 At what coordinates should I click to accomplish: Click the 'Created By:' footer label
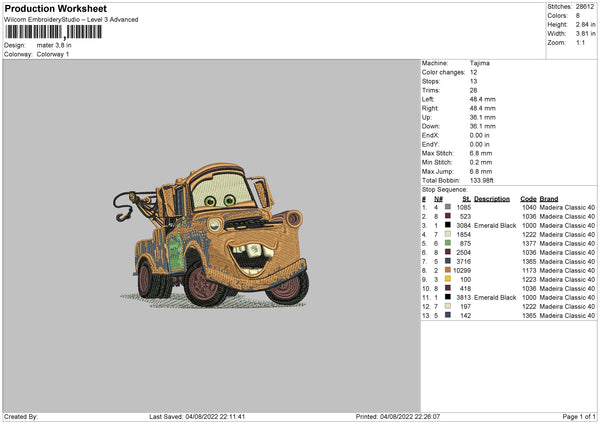[21, 417]
